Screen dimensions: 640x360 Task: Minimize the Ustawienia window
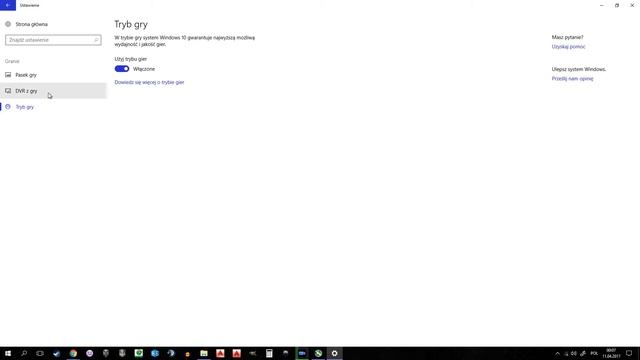point(602,5)
